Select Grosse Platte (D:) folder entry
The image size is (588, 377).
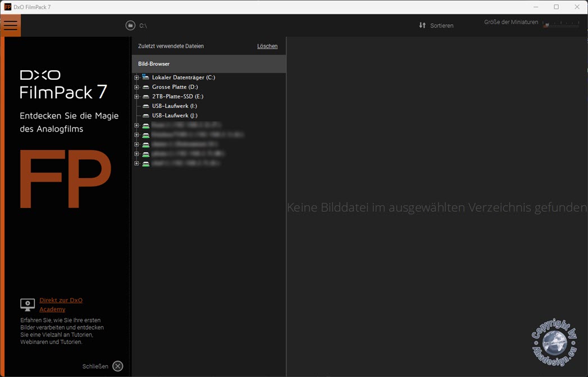(175, 87)
